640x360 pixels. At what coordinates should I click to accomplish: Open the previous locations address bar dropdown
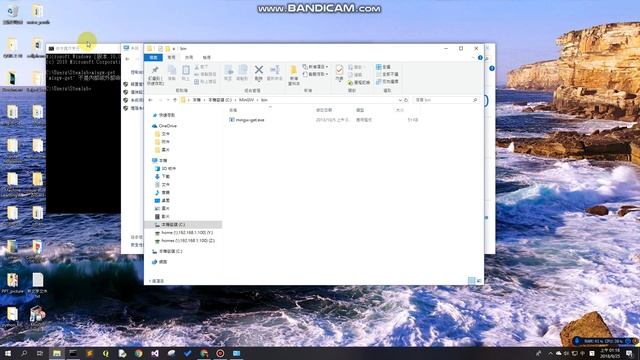pyautogui.click(x=400, y=100)
